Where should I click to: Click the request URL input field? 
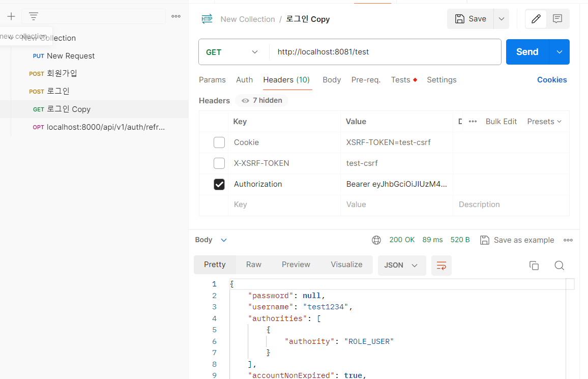tap(385, 52)
